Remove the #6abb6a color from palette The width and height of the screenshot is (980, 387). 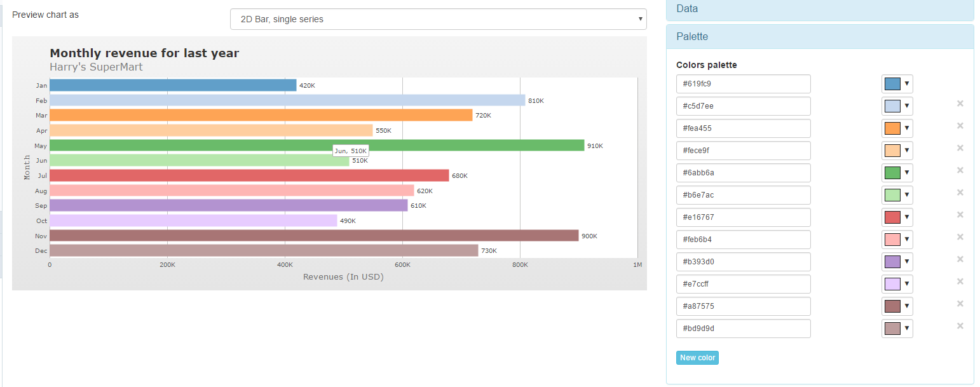tap(960, 170)
